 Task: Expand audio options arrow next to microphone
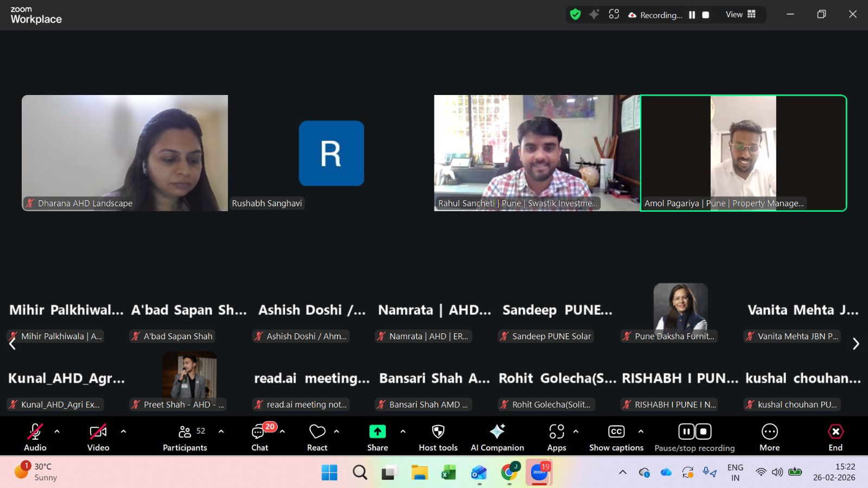[x=57, y=432]
